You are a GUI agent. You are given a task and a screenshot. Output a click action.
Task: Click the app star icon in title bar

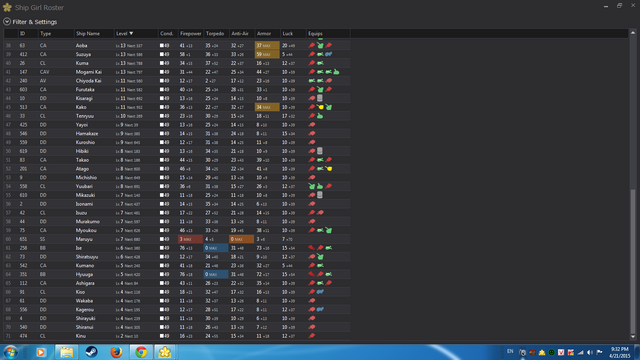pos(7,7)
